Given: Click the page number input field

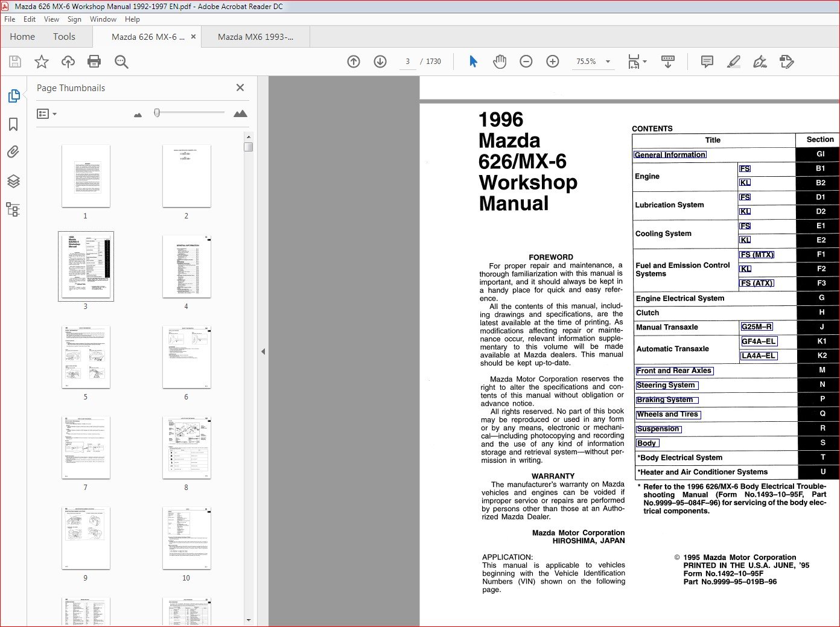Looking at the screenshot, I should tap(408, 62).
